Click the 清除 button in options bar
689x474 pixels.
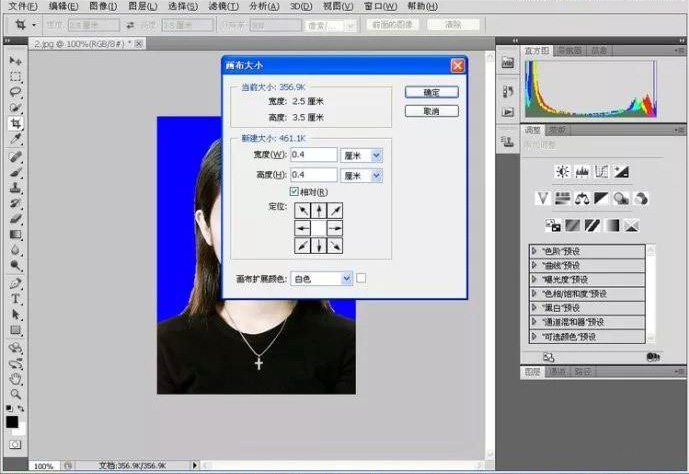tap(453, 25)
